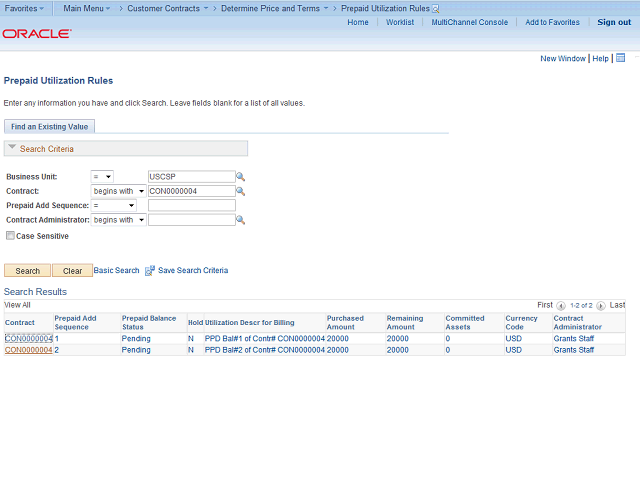Click the breadcrumb search icon beside Prepaid Utilization Rules

click(x=436, y=9)
